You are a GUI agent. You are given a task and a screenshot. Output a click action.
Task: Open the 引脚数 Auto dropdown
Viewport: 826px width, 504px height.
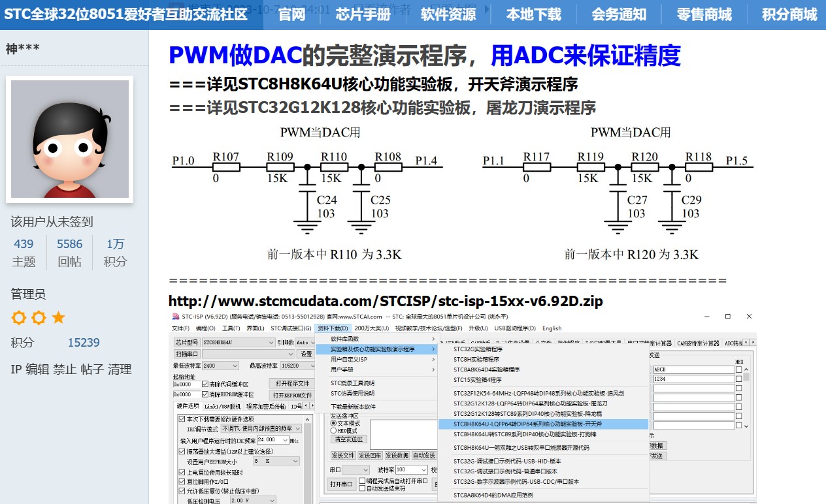click(x=305, y=342)
